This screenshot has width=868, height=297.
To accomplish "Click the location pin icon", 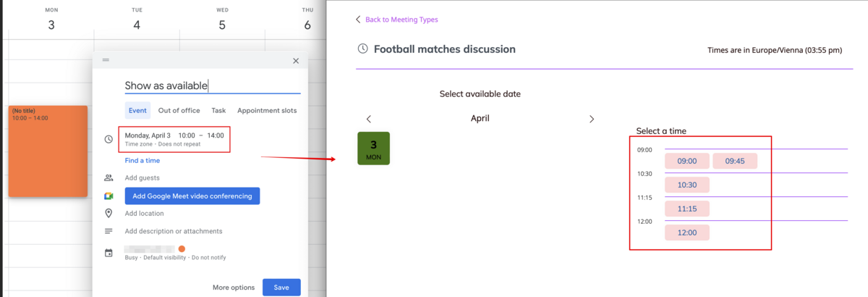I will pos(109,214).
